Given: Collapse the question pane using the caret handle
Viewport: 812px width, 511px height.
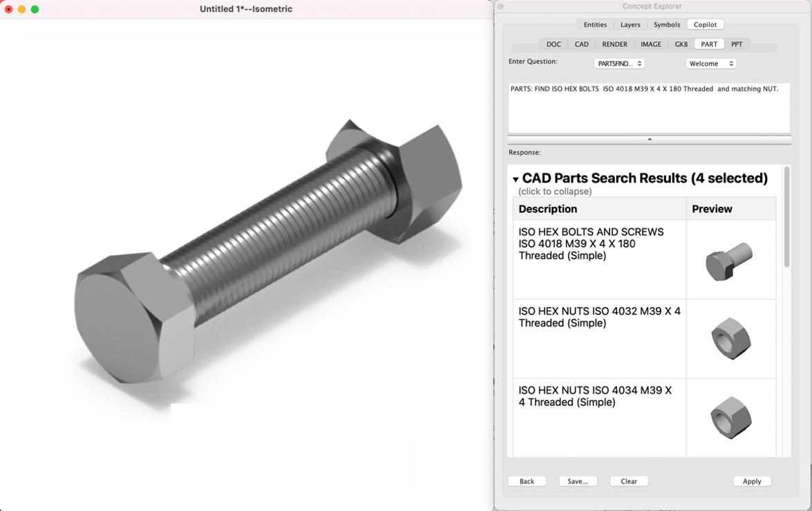Looking at the screenshot, I should [650, 140].
